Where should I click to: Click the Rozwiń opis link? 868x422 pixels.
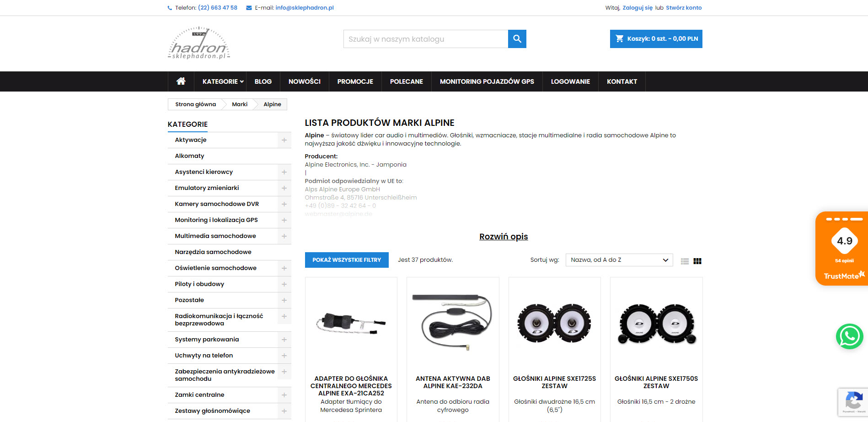504,237
